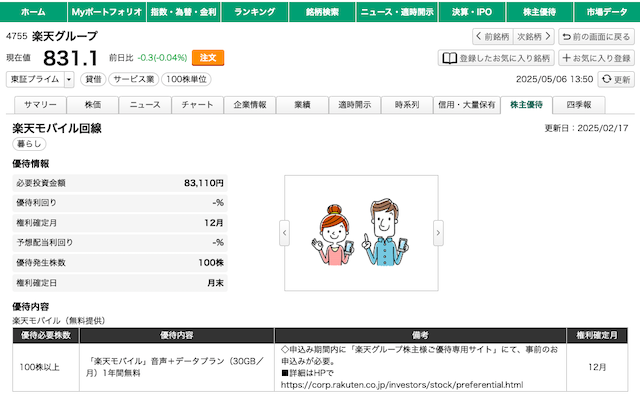Click the 貸借 tag

tap(93, 79)
